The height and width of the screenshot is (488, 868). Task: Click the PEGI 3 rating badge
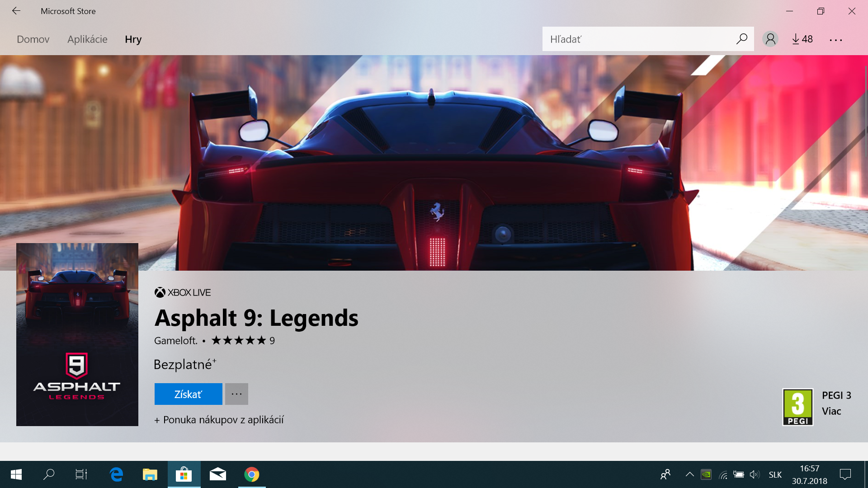pos(798,407)
